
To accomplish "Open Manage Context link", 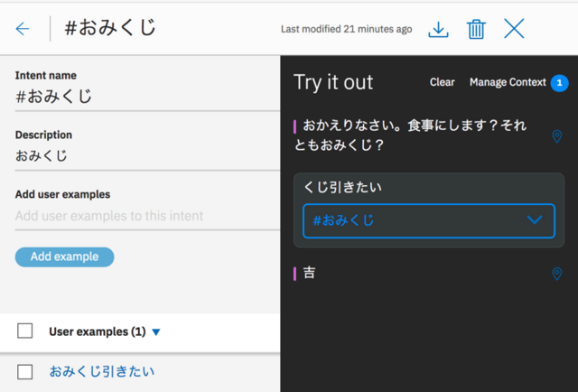I will pyautogui.click(x=508, y=82).
